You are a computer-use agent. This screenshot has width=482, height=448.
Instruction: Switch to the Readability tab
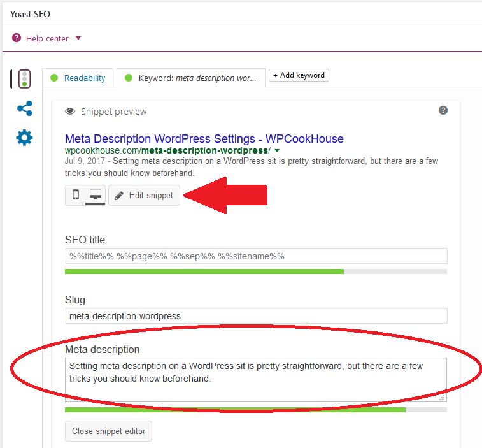click(78, 78)
